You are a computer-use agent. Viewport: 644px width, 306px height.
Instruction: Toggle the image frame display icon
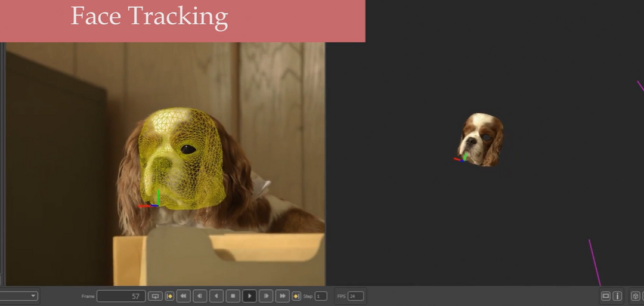click(x=605, y=296)
